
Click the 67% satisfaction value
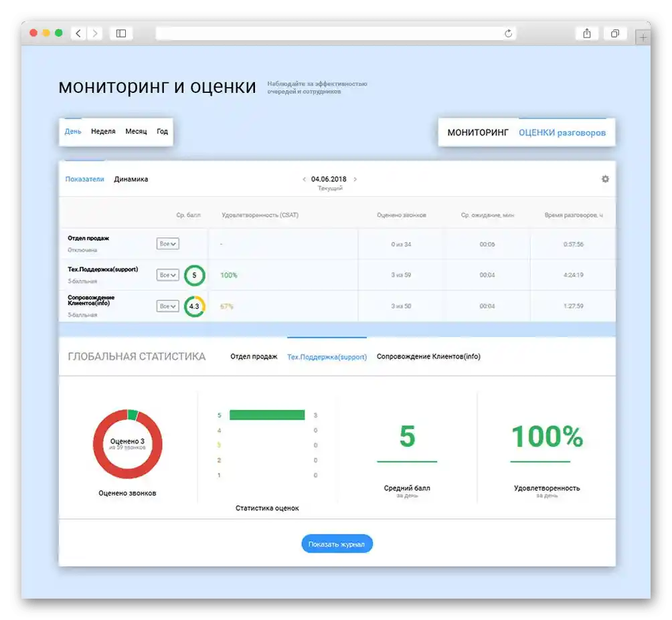[x=227, y=306]
